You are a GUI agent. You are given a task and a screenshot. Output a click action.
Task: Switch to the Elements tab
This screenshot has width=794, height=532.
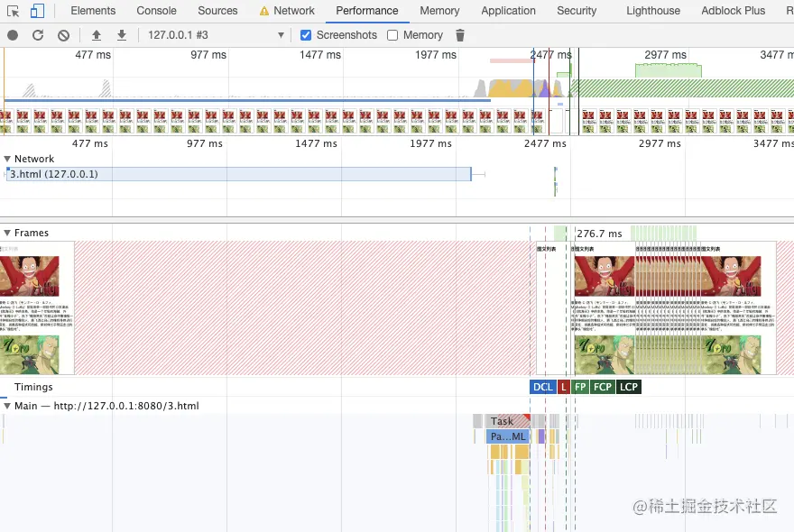(x=93, y=11)
